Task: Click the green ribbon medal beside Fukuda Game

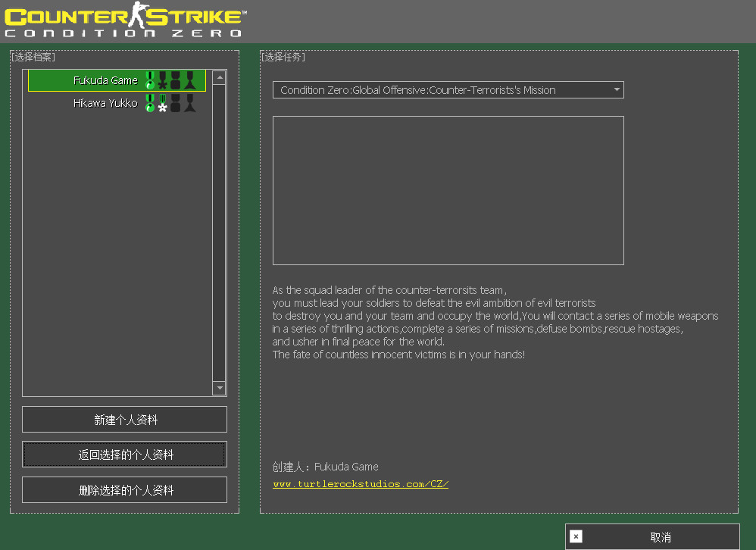Action: [x=150, y=76]
